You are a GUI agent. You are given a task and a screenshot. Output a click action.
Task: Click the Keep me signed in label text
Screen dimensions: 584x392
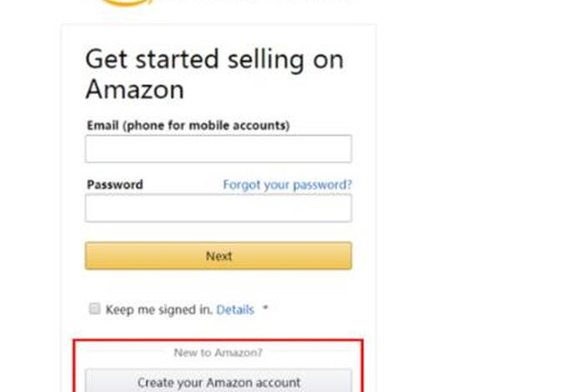click(x=159, y=309)
